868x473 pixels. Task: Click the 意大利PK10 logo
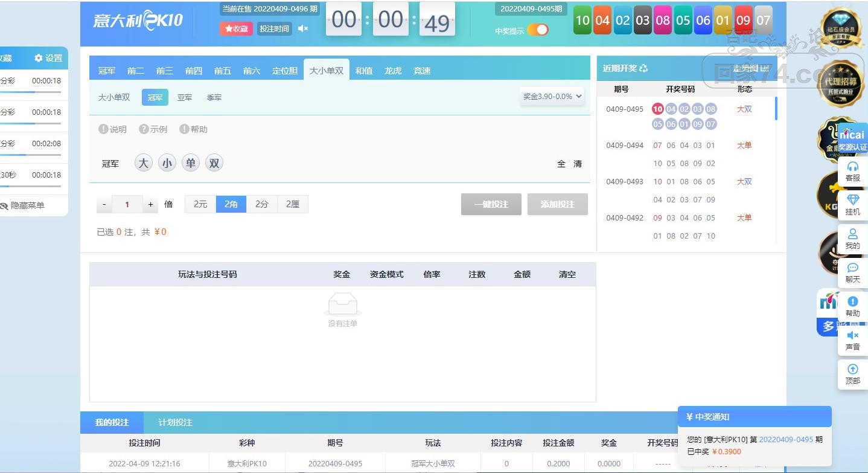tap(138, 21)
